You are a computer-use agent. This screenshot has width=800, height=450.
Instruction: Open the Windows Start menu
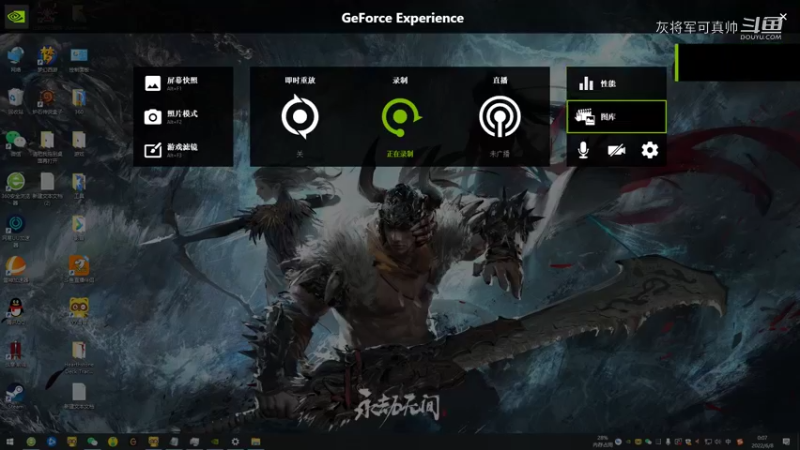pyautogui.click(x=10, y=441)
